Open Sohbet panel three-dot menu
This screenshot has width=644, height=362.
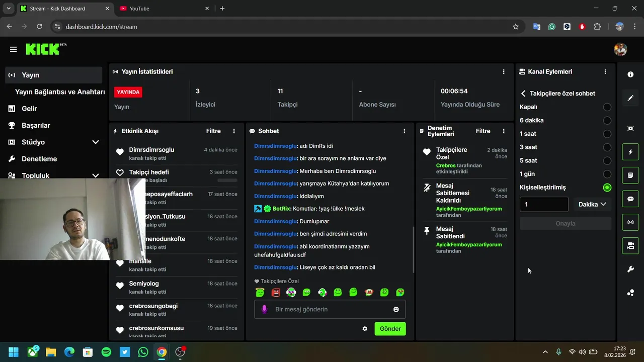(x=405, y=131)
